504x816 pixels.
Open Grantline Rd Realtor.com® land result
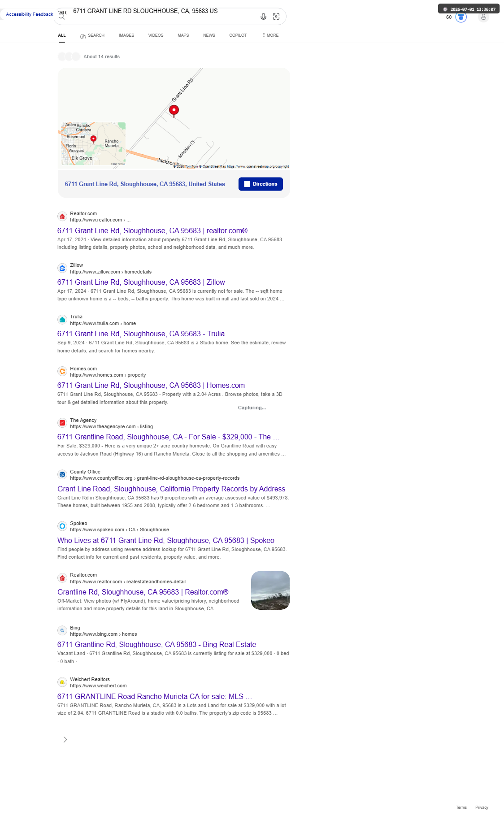pyautogui.click(x=143, y=592)
